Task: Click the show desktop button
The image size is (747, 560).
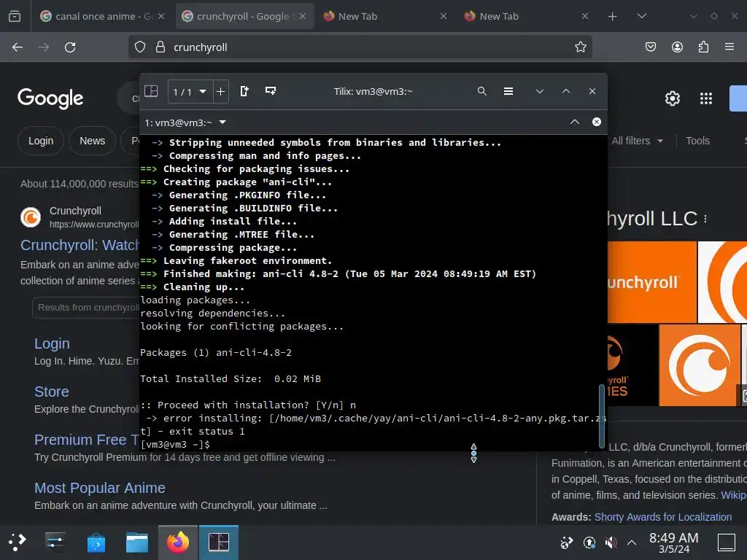Action: point(727,542)
